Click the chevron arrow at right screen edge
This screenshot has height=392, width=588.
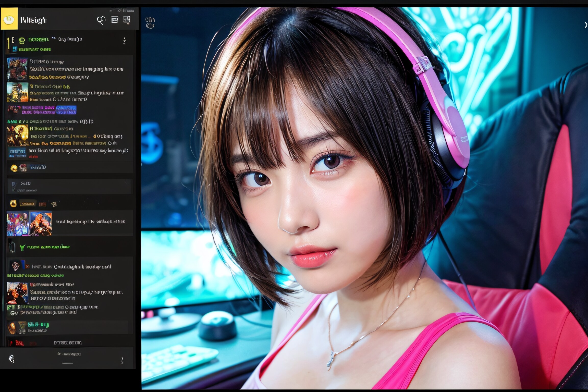click(585, 25)
